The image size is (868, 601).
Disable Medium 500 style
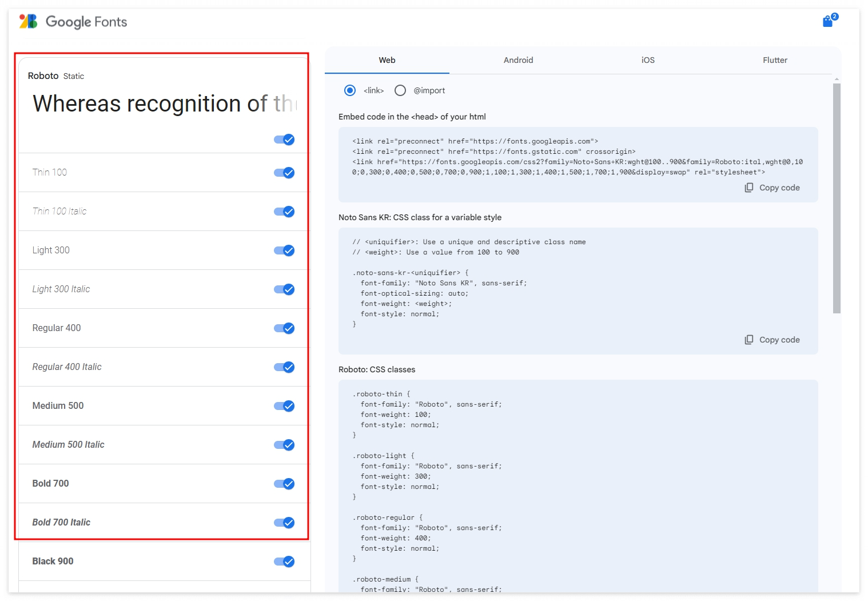pos(284,406)
